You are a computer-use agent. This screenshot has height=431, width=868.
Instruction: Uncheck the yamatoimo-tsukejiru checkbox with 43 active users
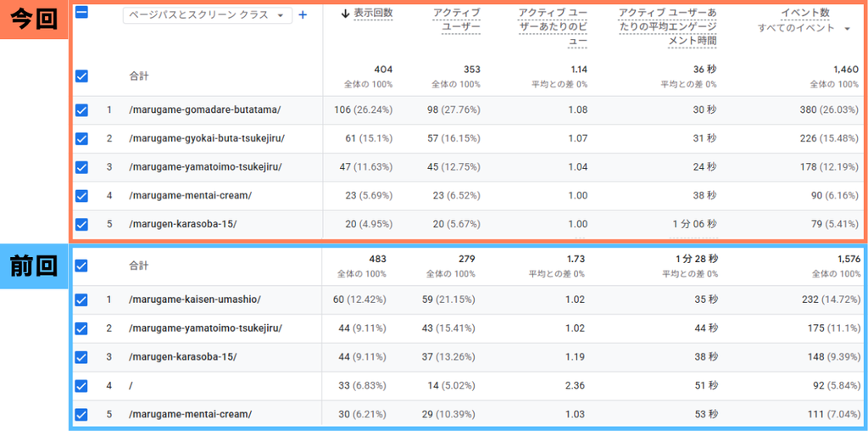tap(81, 328)
